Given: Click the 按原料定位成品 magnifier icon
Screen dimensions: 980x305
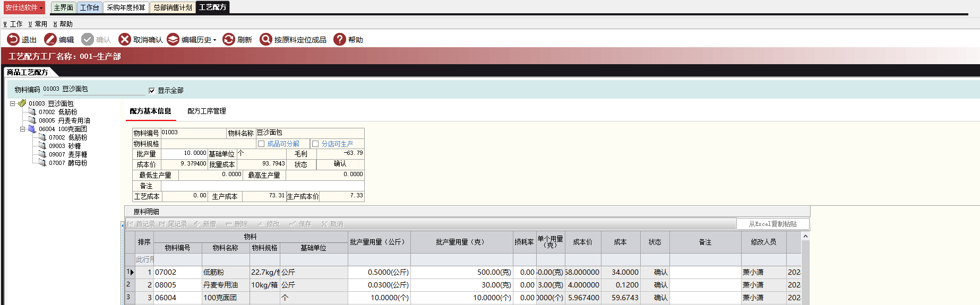Looking at the screenshot, I should pyautogui.click(x=266, y=39).
